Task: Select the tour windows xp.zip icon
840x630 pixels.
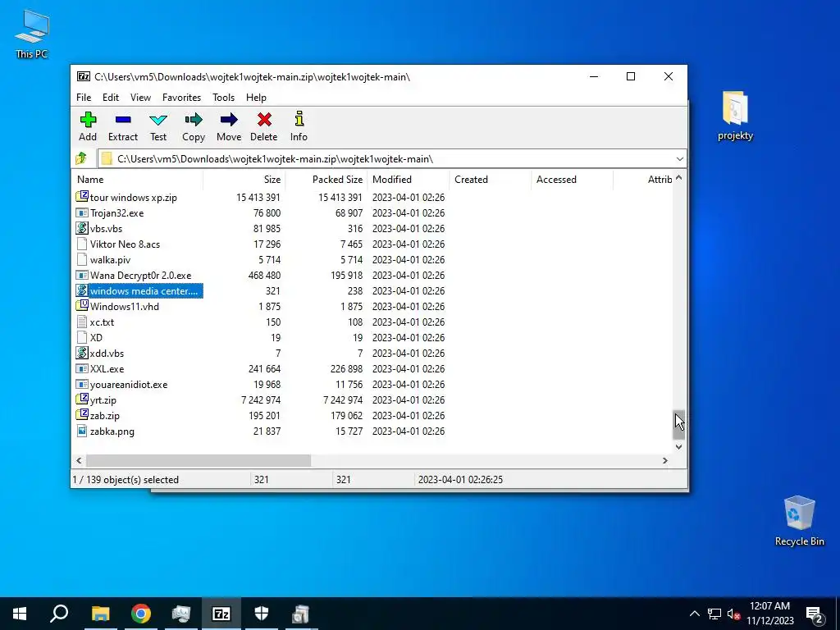Action: 82,197
